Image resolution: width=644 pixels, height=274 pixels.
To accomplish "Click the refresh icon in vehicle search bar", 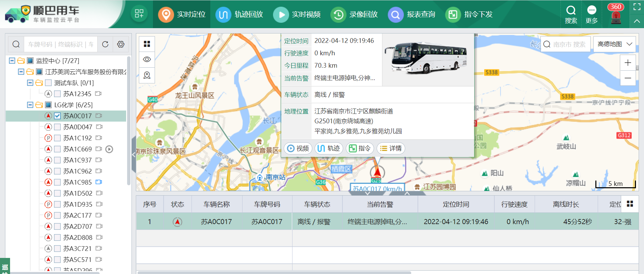I will pos(105,44).
